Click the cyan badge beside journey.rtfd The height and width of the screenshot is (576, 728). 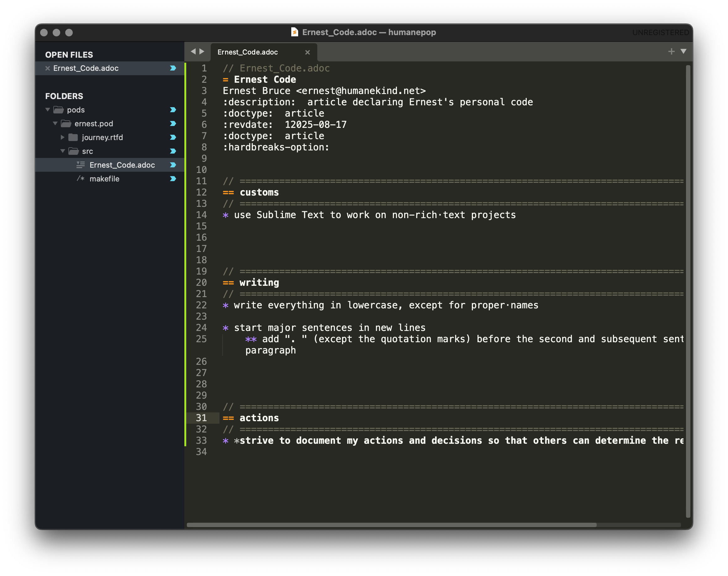[x=173, y=137]
